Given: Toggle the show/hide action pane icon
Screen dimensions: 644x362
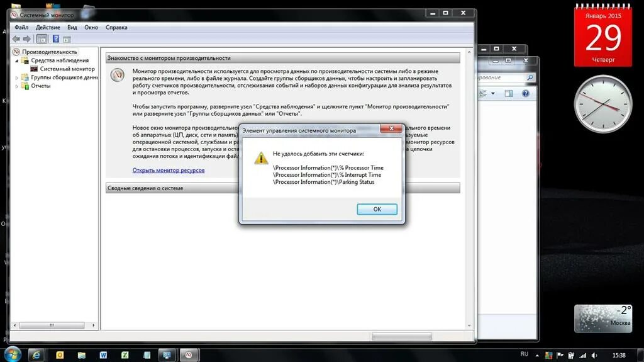Looking at the screenshot, I should 67,39.
